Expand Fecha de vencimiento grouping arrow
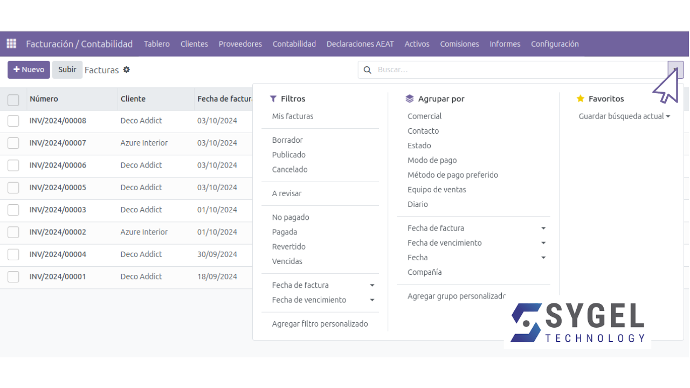Viewport: 690px width, 388px height. [543, 243]
